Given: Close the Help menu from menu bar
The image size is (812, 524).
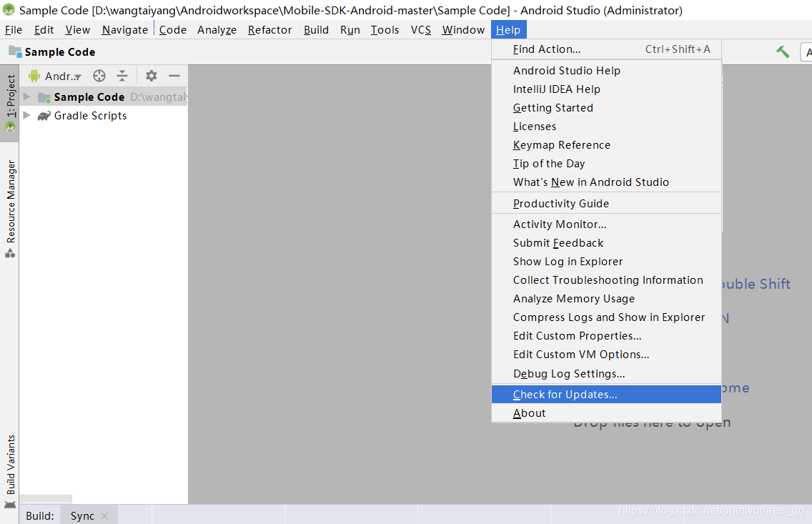Looking at the screenshot, I should (x=508, y=30).
